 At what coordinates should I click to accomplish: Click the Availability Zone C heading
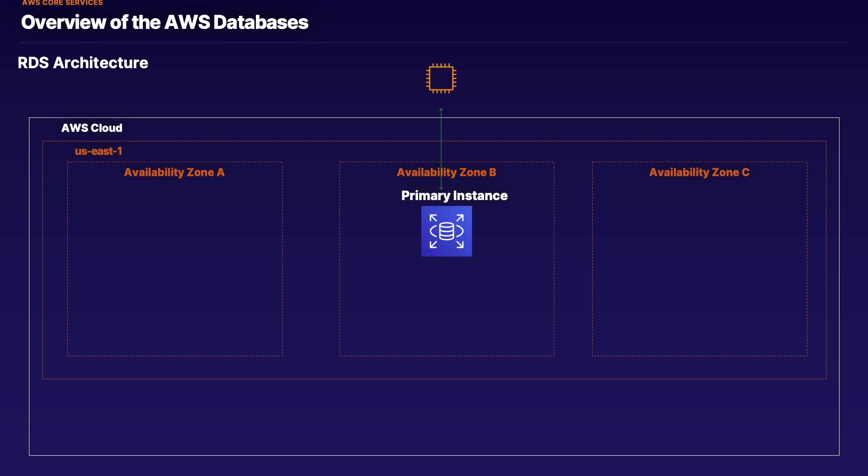pyautogui.click(x=699, y=173)
